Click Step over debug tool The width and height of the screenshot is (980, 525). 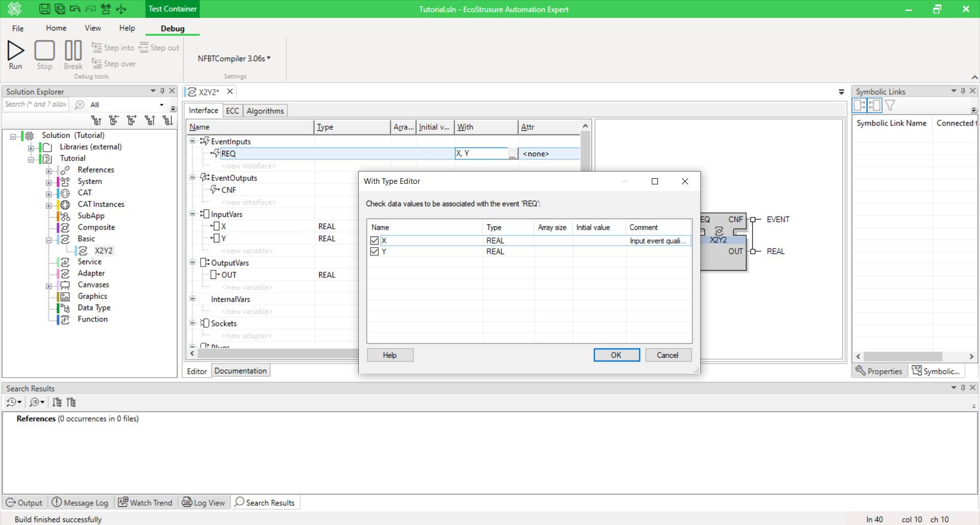[114, 63]
